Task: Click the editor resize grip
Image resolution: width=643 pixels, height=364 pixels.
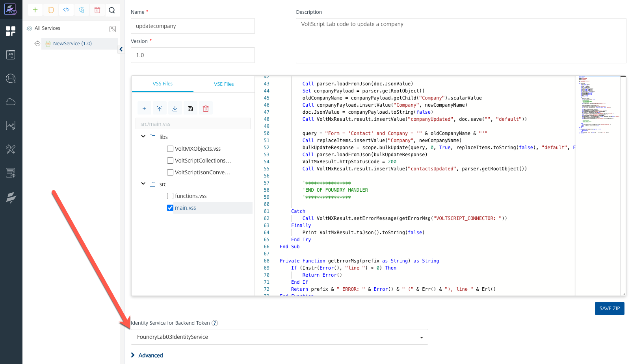Action: [624, 294]
